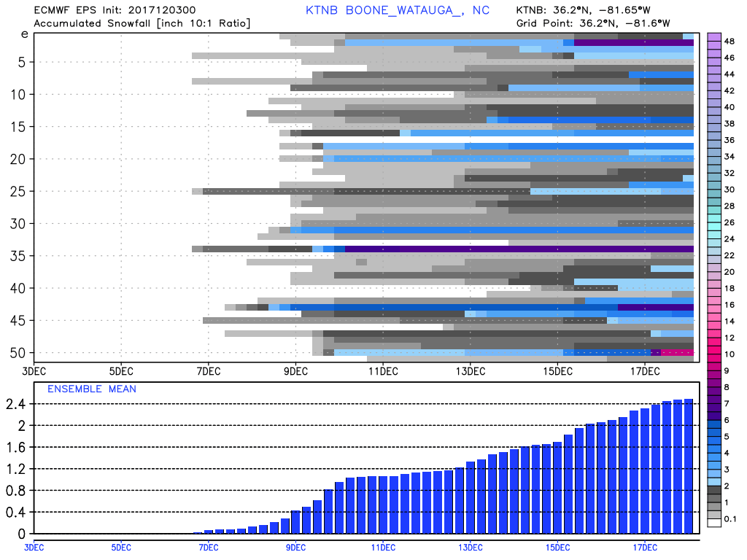Click the magenta segment in member 50 row
The image size is (747, 560).
[677, 352]
